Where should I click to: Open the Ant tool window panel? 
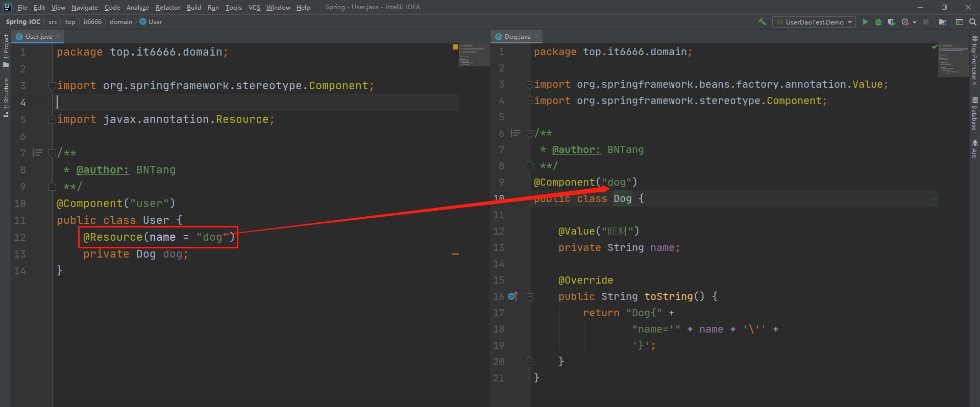[x=974, y=148]
